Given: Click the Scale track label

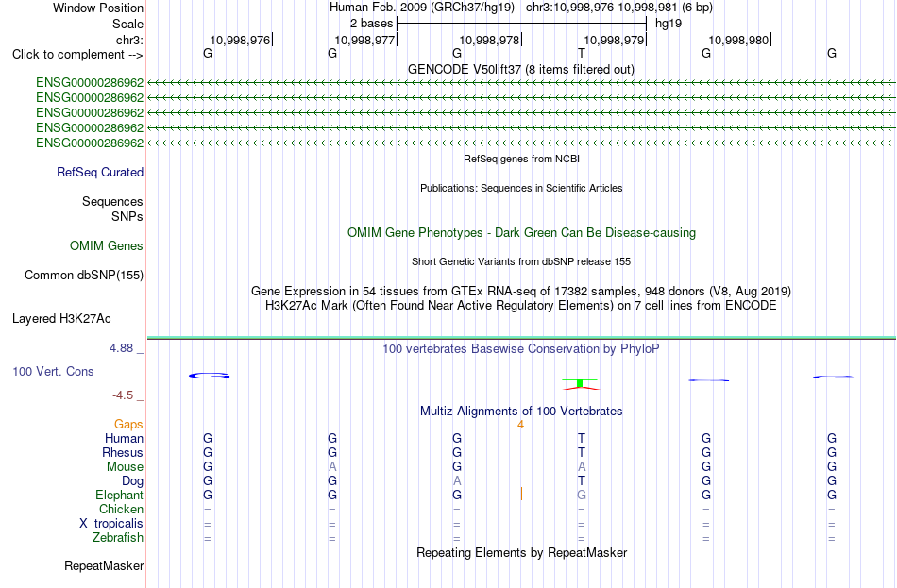Looking at the screenshot, I should tap(127, 24).
